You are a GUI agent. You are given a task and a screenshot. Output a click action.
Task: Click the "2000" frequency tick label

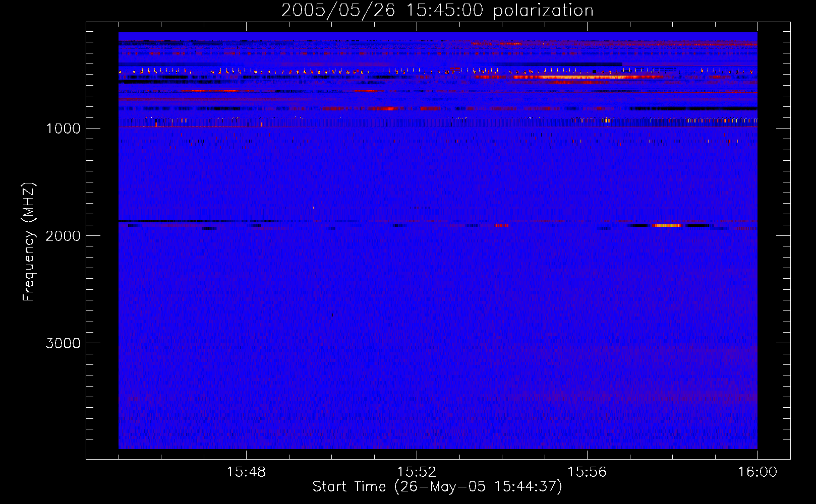click(x=63, y=236)
